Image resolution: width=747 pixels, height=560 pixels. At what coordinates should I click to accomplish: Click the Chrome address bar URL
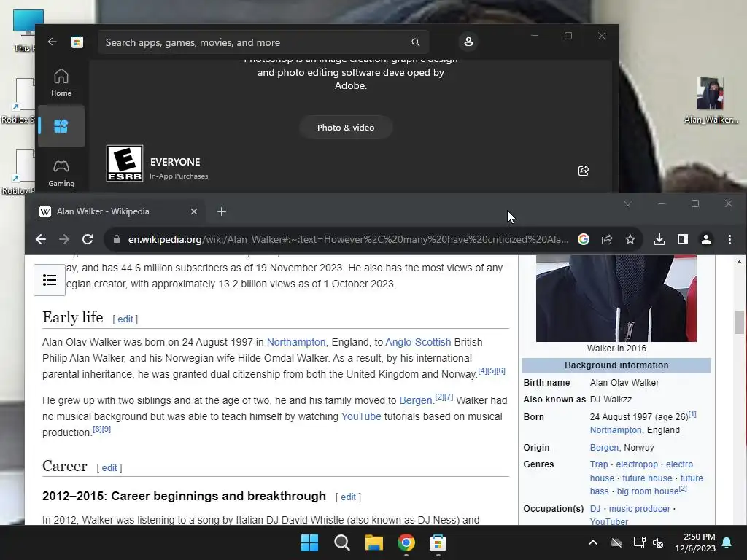coord(348,239)
